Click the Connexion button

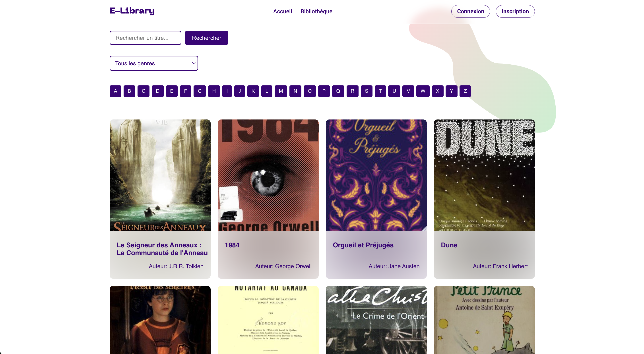point(471,11)
